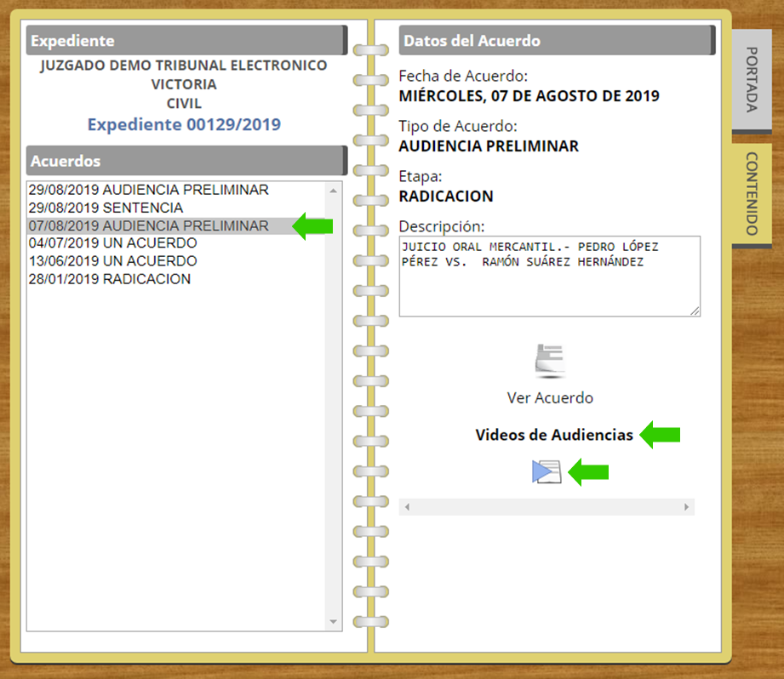Select 04/07/2019 UN ACUERDO entry
Viewport: 784px width, 679px height.
(x=176, y=243)
